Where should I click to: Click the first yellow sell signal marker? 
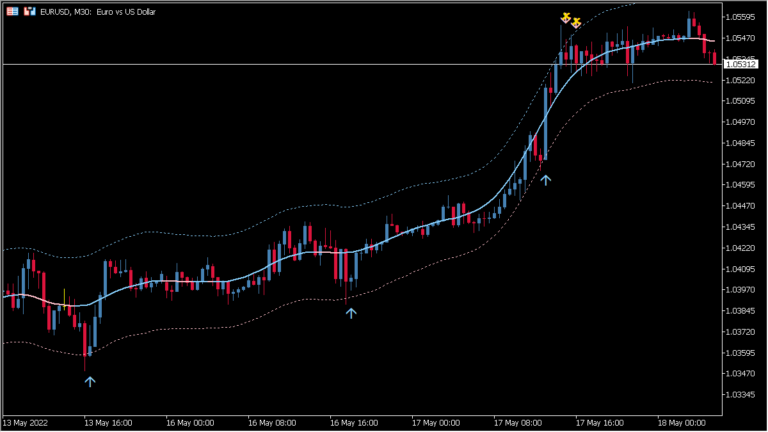566,17
